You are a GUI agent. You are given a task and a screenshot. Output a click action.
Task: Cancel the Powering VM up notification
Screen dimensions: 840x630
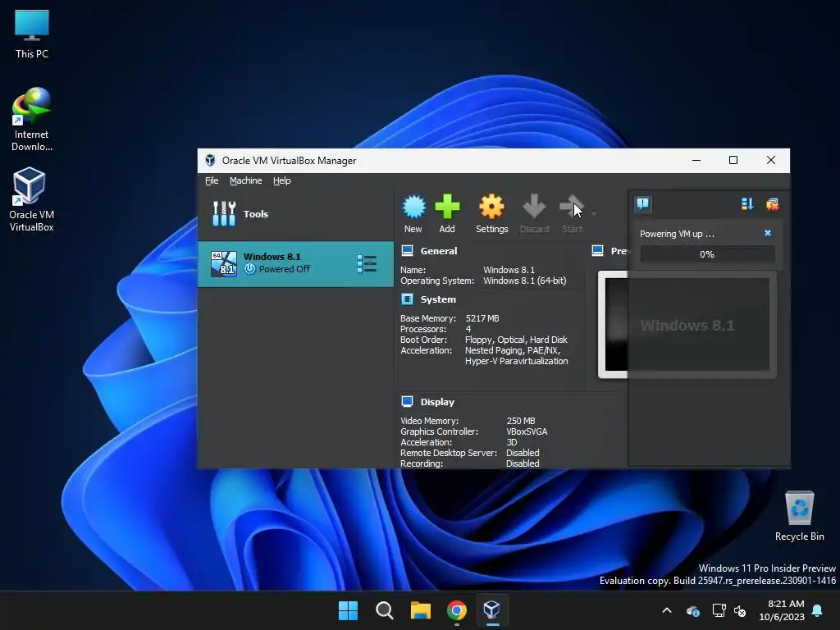(x=768, y=233)
